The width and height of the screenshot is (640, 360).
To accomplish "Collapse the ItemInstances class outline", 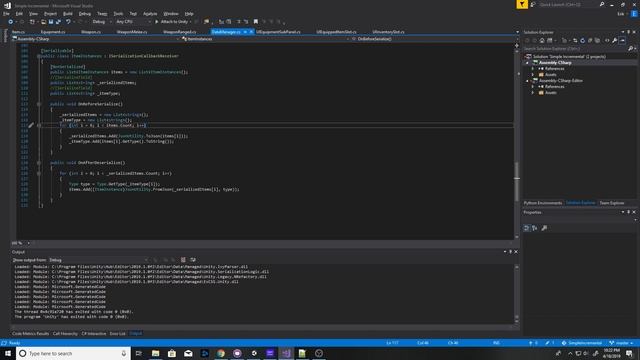I will point(39,56).
